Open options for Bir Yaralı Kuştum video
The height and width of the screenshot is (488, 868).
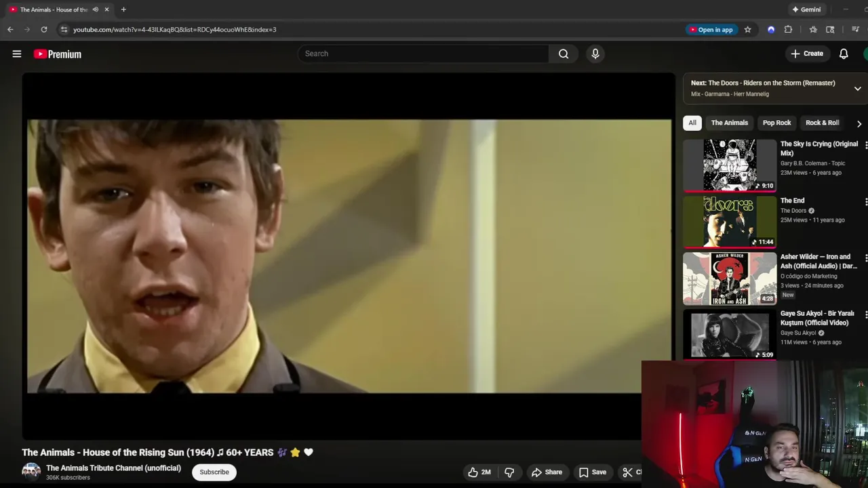(x=865, y=314)
